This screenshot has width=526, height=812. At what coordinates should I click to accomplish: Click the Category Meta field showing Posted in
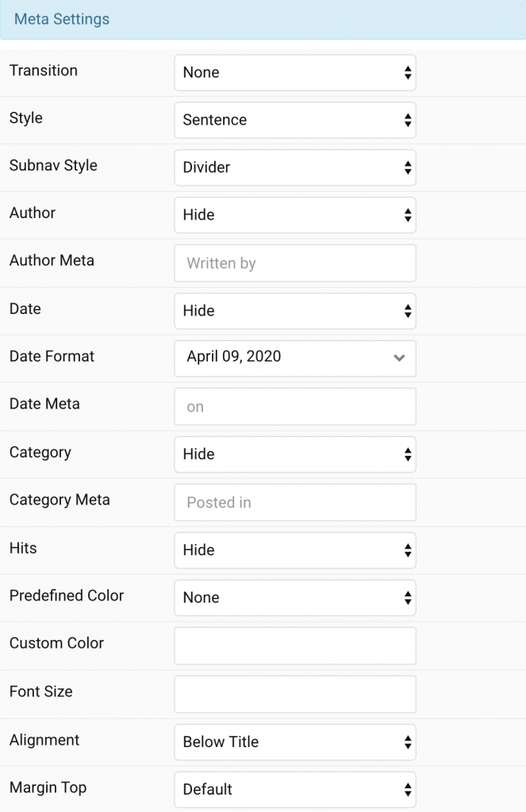pyautogui.click(x=294, y=502)
